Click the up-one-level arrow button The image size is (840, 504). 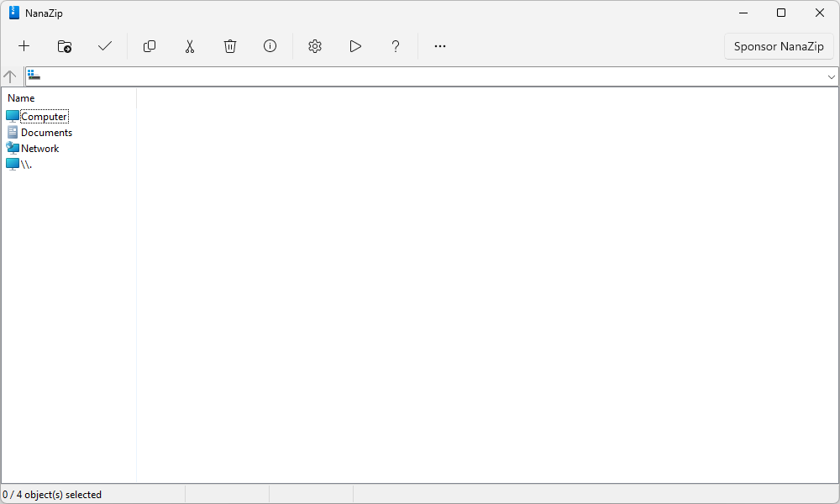10,76
